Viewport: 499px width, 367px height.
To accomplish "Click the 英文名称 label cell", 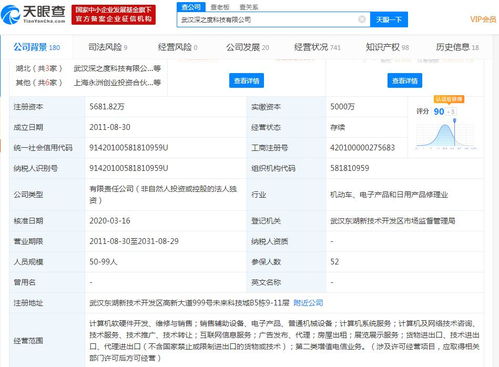I will (x=286, y=282).
